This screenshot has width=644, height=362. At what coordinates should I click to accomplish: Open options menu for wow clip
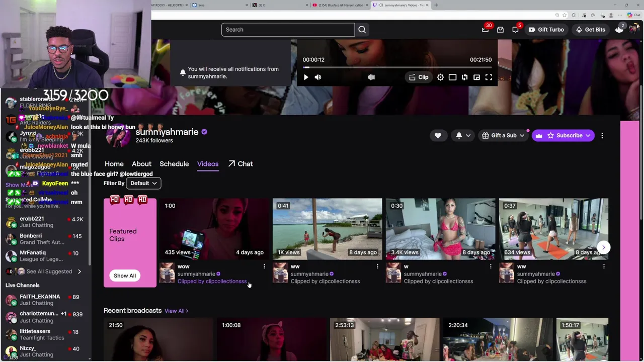[264, 266]
